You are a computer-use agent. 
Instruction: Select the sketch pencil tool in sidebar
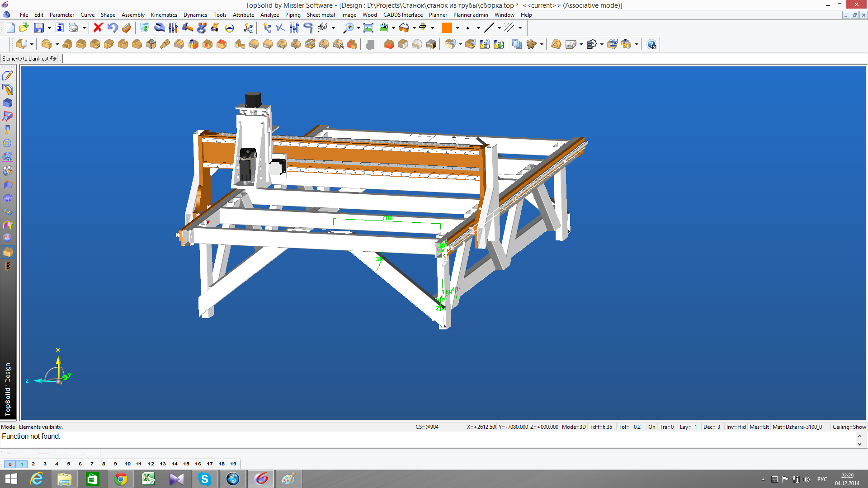tap(8, 75)
